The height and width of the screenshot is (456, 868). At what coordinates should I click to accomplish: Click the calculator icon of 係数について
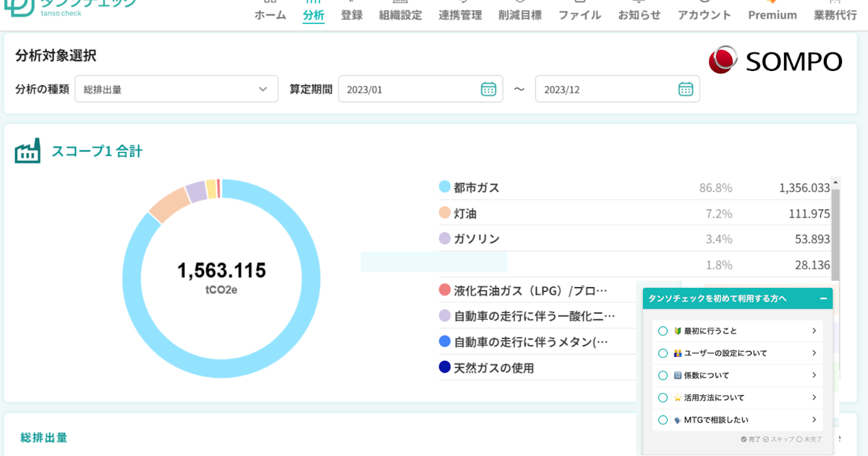[678, 376]
